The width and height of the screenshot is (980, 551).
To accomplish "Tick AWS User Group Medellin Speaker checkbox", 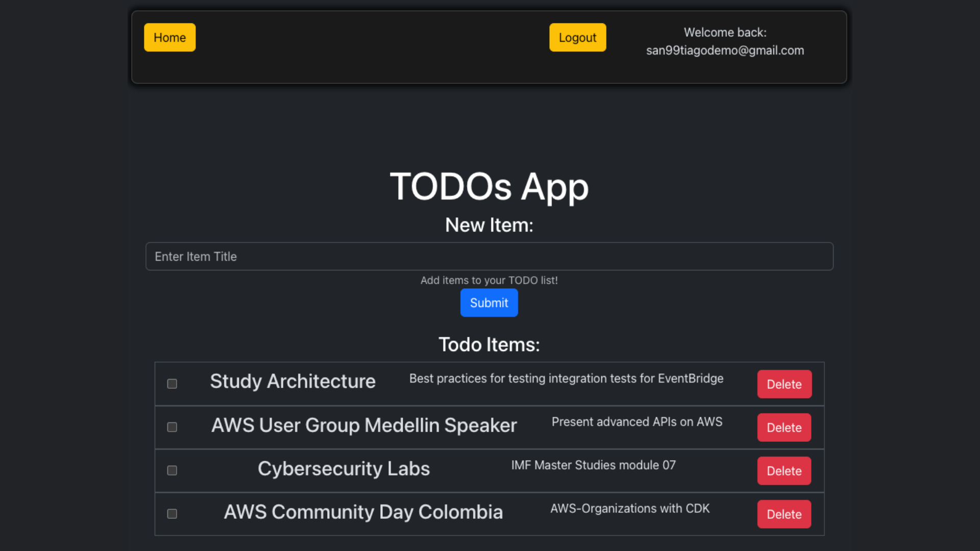I will [x=172, y=427].
